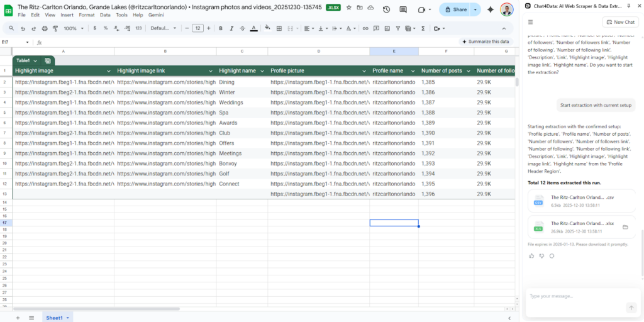
Task: Expand the zoom 100% dropdown
Action: pos(73,28)
